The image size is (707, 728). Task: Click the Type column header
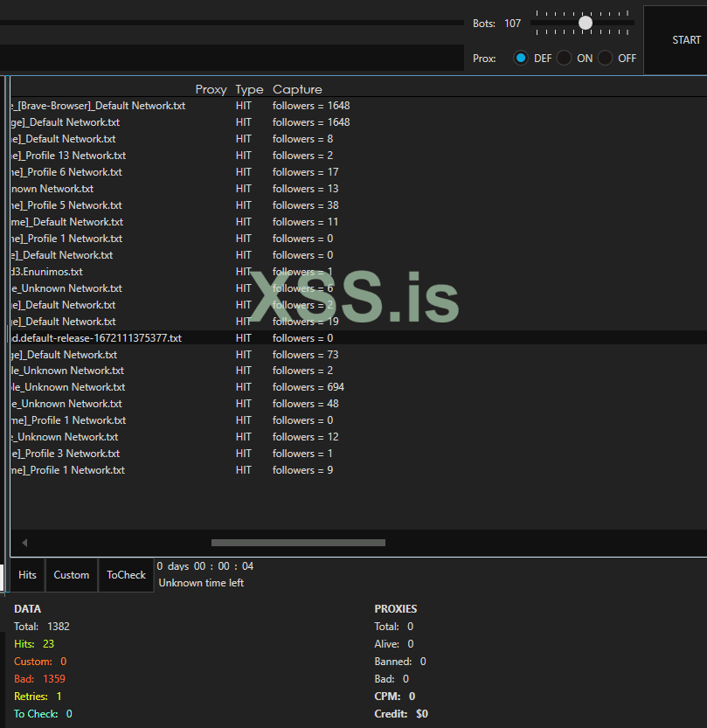tap(248, 88)
